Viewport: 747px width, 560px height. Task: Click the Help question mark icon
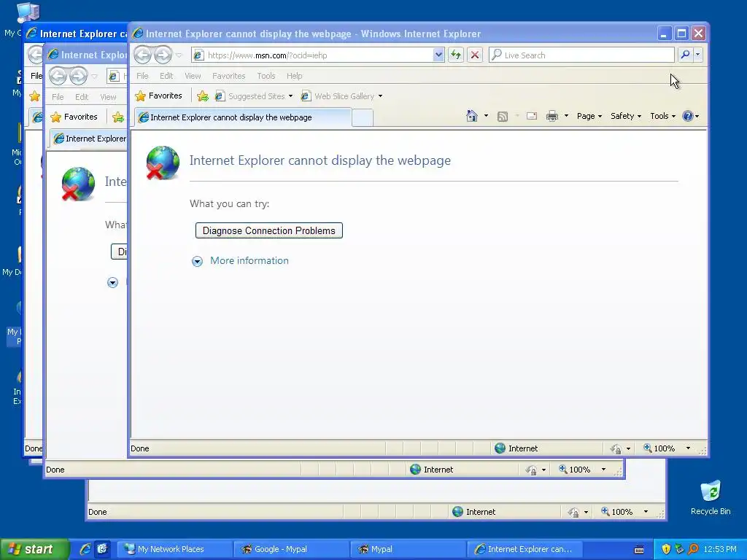point(687,116)
